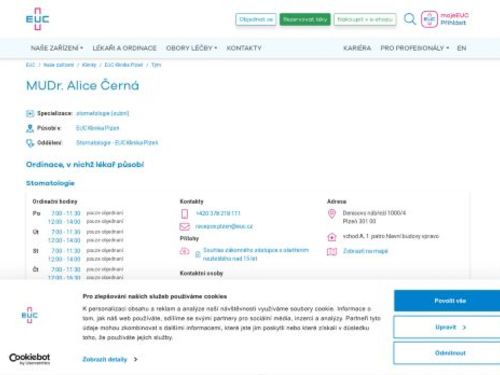The height and width of the screenshot is (375, 500).
Task: Click the EUC Klinika Plzeň breadcrumb
Action: pyautogui.click(x=124, y=65)
